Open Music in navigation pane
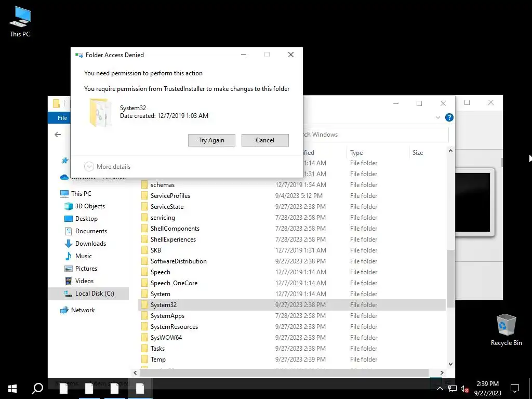Screen dimensions: 532x399 coord(84,256)
